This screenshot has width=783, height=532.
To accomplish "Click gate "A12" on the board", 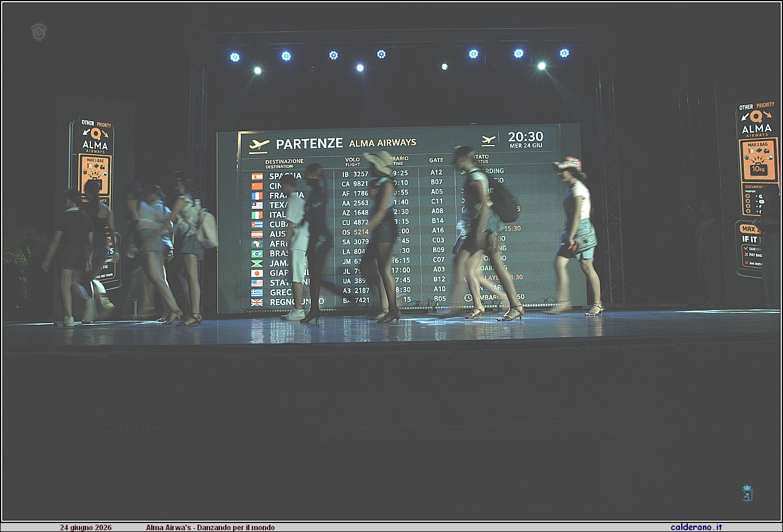I will 437,172.
